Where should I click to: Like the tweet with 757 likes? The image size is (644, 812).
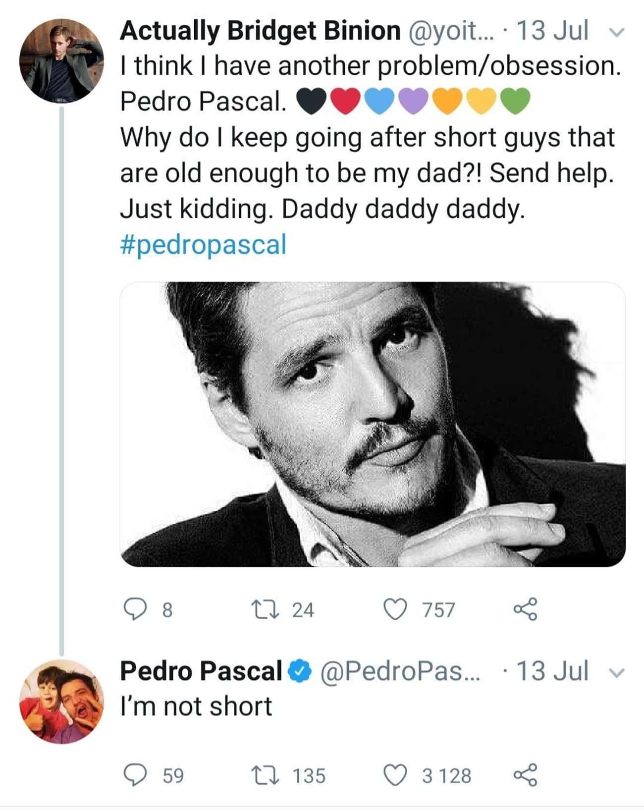click(x=395, y=610)
